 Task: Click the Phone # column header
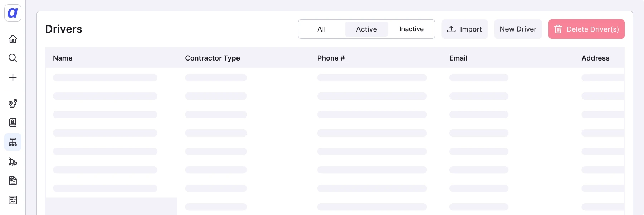(331, 58)
